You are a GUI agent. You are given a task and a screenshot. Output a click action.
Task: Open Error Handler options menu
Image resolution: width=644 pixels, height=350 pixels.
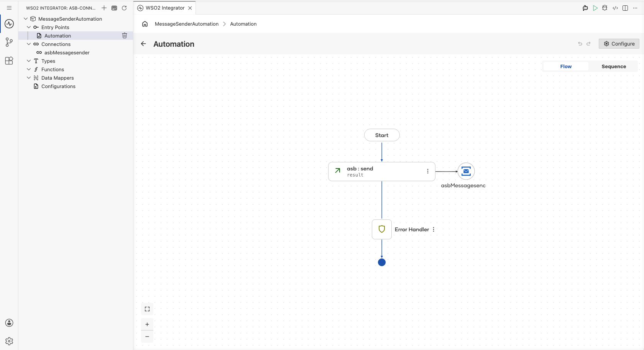click(x=434, y=229)
